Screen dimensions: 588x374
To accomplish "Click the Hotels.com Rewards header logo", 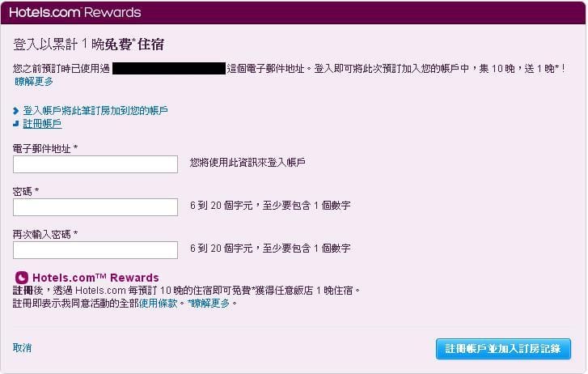I will (x=74, y=13).
